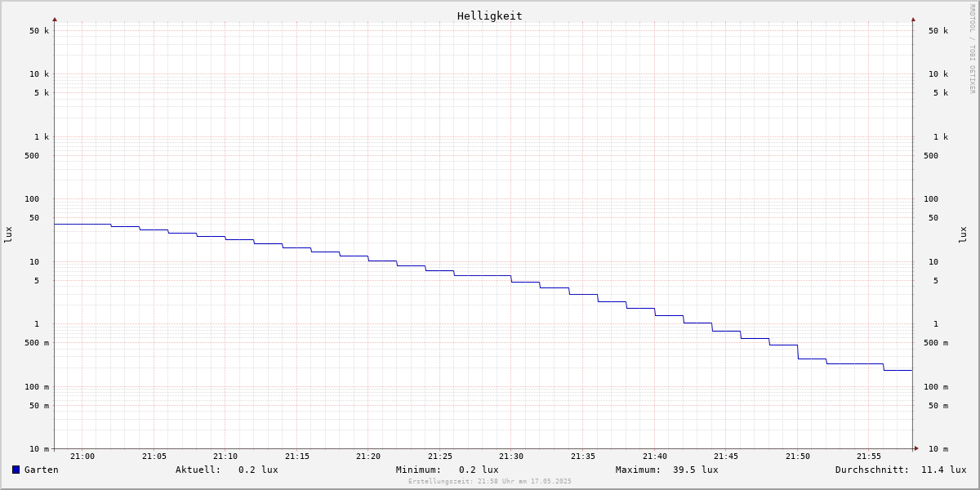Click the 100 m label on right axis
980x490 pixels.
click(x=936, y=387)
